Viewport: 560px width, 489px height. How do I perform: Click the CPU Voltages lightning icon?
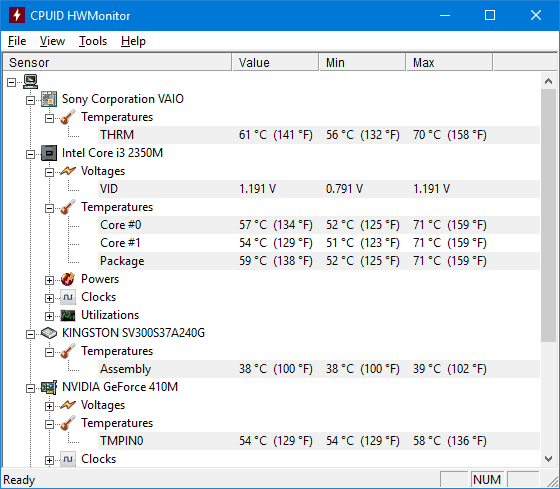pyautogui.click(x=68, y=171)
